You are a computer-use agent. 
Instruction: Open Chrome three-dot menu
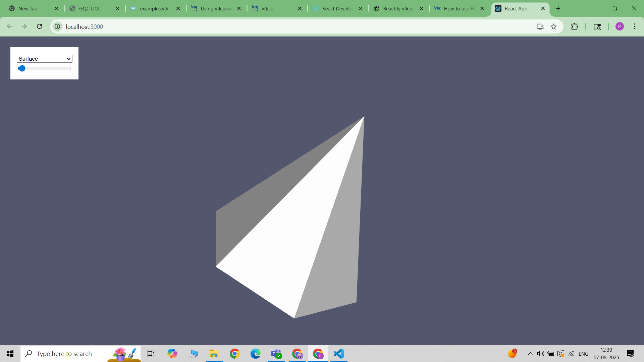[635, 26]
